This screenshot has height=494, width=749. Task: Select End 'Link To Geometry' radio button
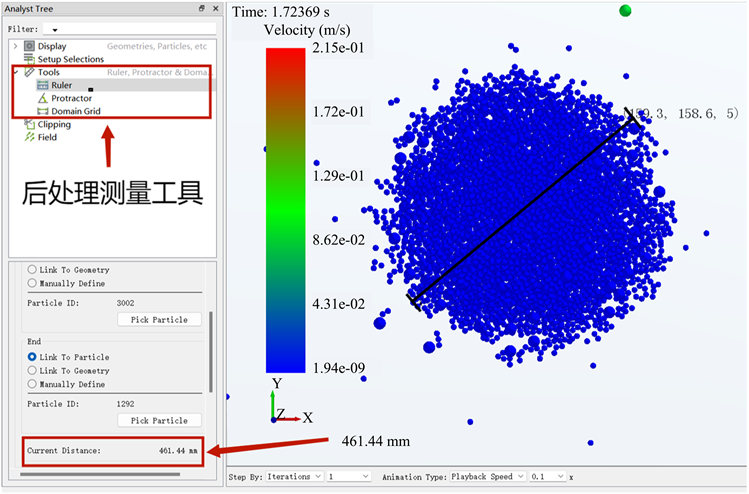pos(33,370)
